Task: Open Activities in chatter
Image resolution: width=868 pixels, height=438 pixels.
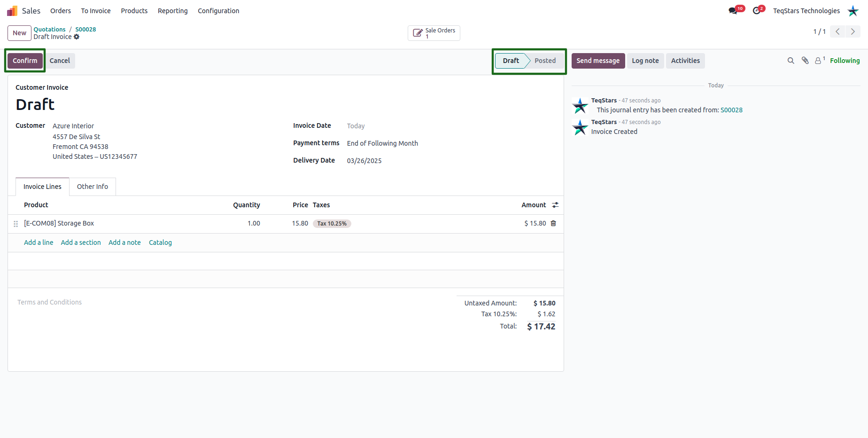Action: coord(685,61)
